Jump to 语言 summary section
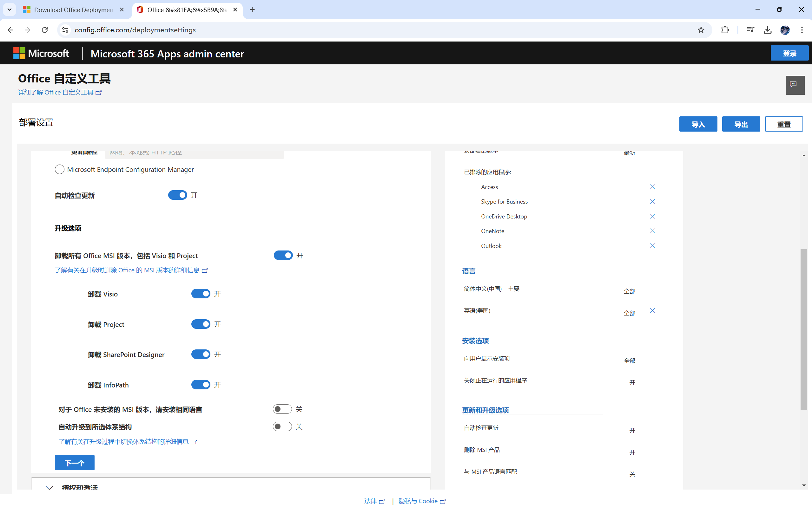This screenshot has height=507, width=812. tap(468, 271)
